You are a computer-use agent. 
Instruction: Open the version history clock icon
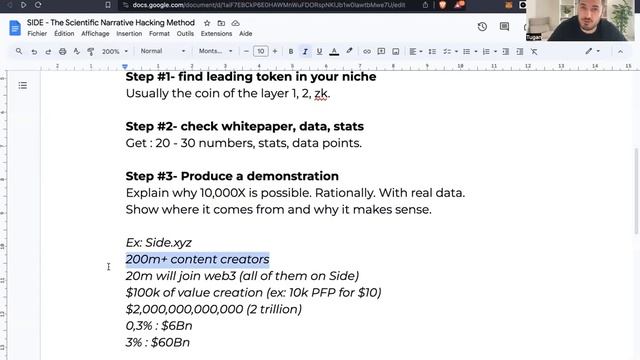pyautogui.click(x=482, y=27)
